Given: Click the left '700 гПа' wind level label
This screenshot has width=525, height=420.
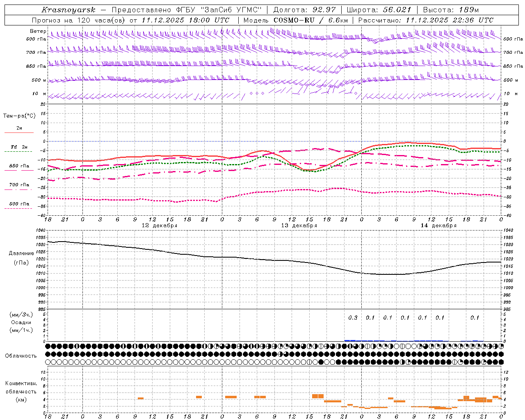Looking at the screenshot, I should pyautogui.click(x=36, y=52).
